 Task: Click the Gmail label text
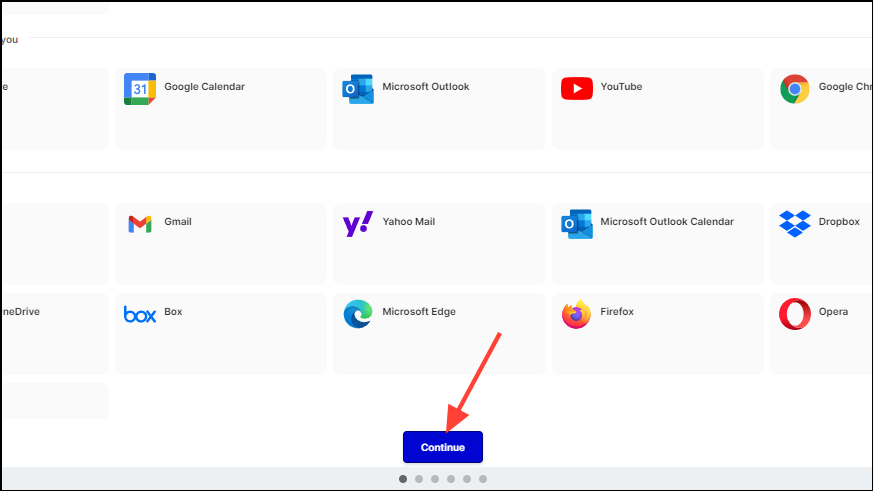(x=178, y=221)
